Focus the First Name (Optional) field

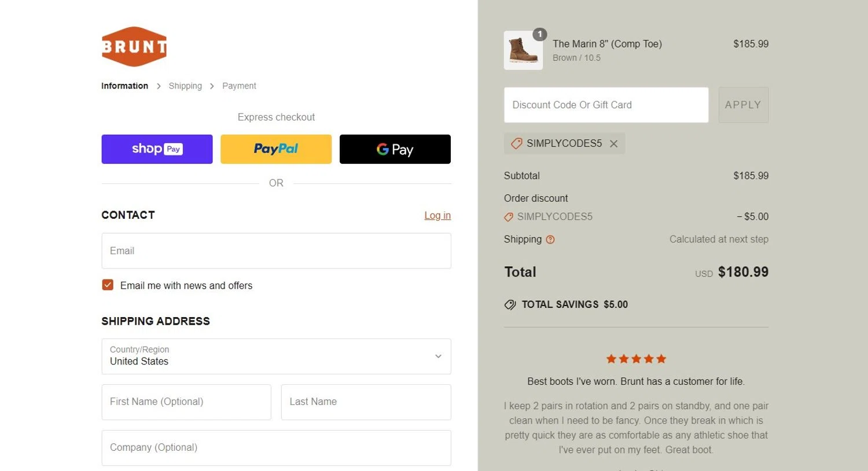coord(186,402)
